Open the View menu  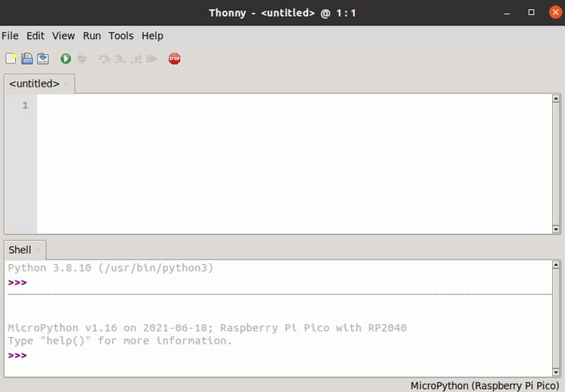[63, 35]
